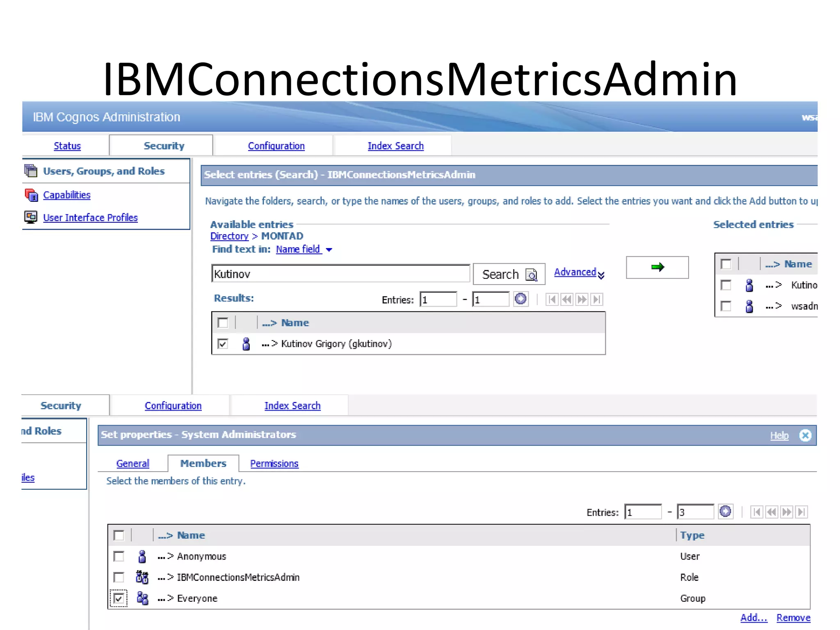Check the IBMConnectionsMetricsAdmin member checkbox
The height and width of the screenshot is (630, 840).
pyautogui.click(x=119, y=577)
